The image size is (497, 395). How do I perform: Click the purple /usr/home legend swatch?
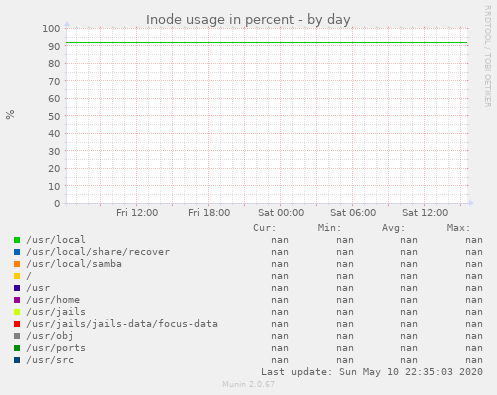click(17, 300)
